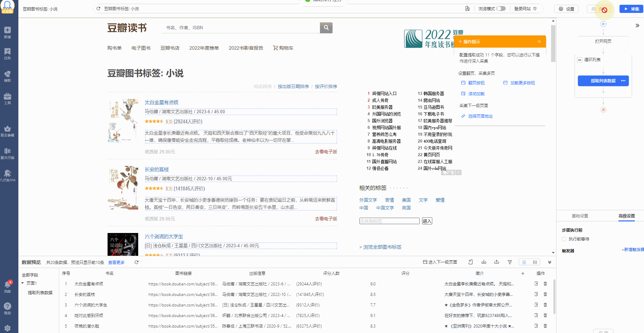Click the filter funnel icon in preview toolbar
644x333 pixels.
point(510,262)
